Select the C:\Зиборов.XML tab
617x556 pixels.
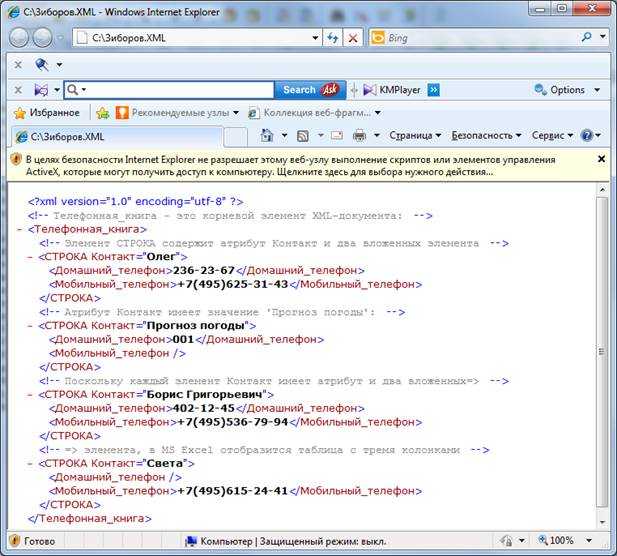click(x=117, y=137)
